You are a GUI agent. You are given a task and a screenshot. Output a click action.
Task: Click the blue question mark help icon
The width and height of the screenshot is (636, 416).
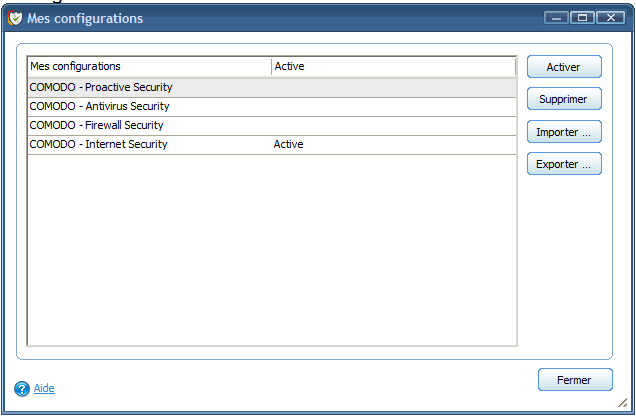click(x=22, y=388)
